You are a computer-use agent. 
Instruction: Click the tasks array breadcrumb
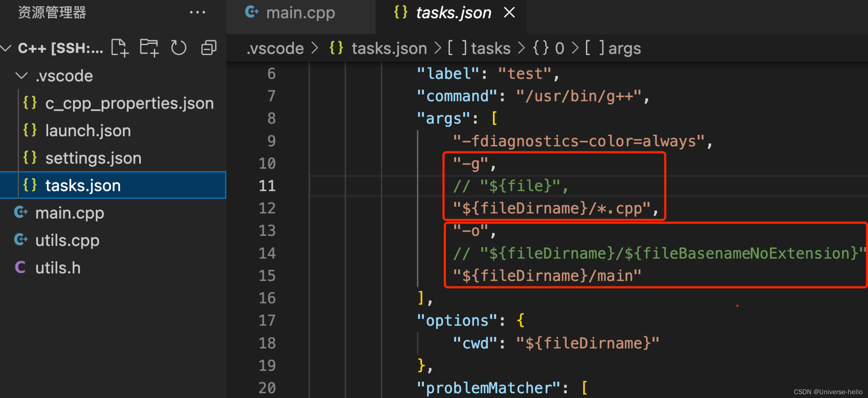(x=490, y=48)
